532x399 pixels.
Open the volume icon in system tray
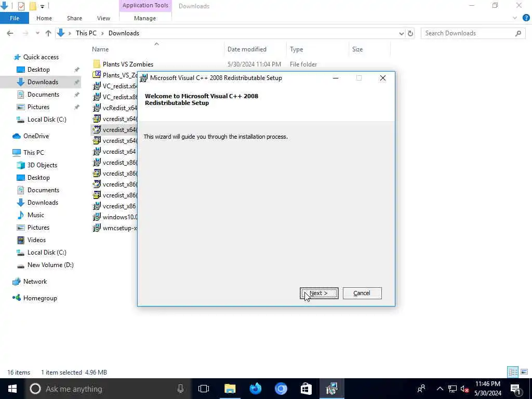point(464,389)
